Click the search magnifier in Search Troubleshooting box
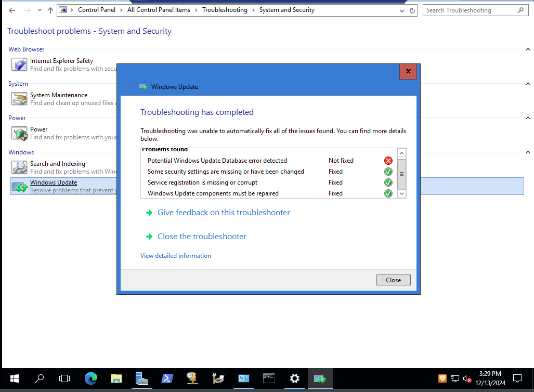 (x=520, y=10)
